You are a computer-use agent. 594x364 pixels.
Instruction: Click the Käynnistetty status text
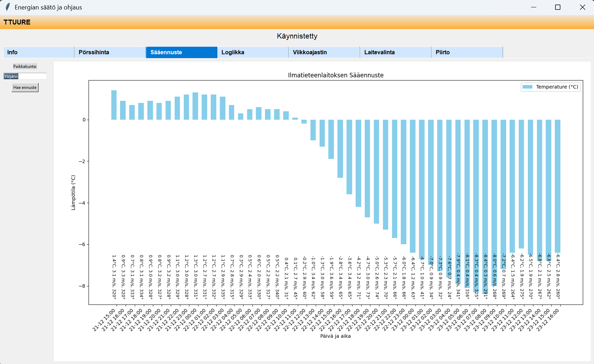[x=297, y=36]
